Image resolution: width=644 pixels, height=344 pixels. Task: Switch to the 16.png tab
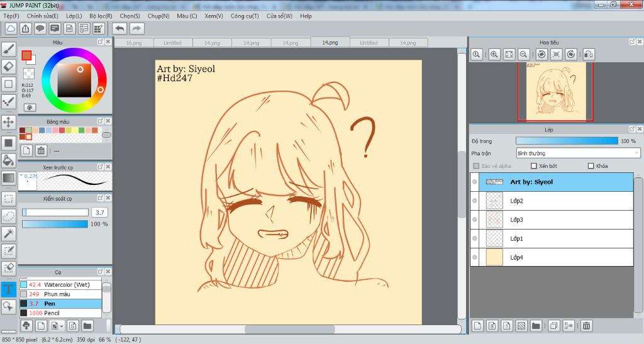pyautogui.click(x=134, y=43)
